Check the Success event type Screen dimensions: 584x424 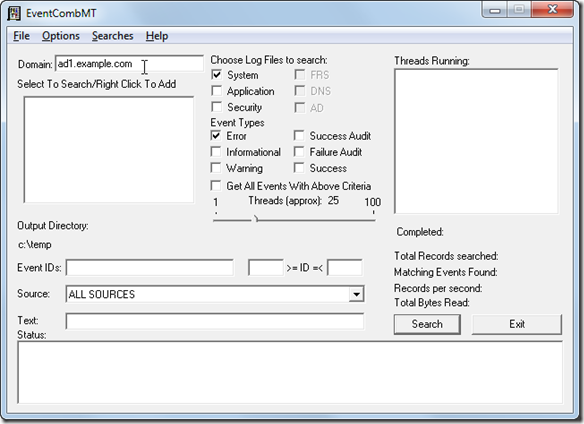[x=299, y=168]
